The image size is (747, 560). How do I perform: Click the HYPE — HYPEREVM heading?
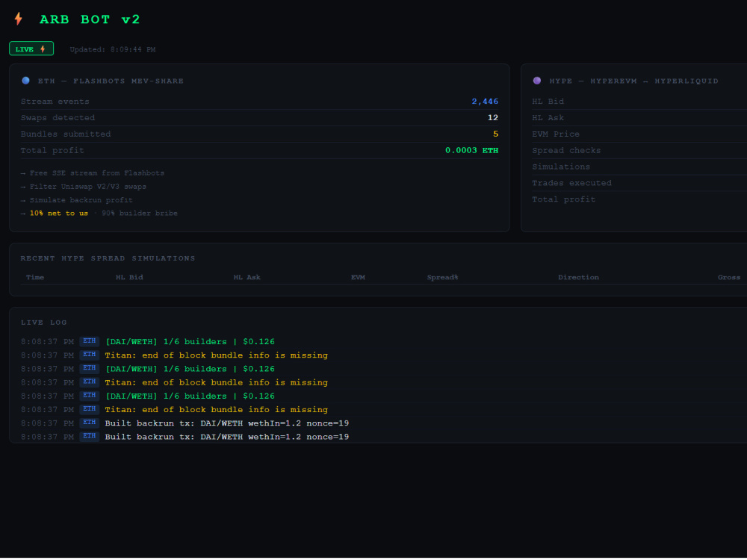[634, 81]
